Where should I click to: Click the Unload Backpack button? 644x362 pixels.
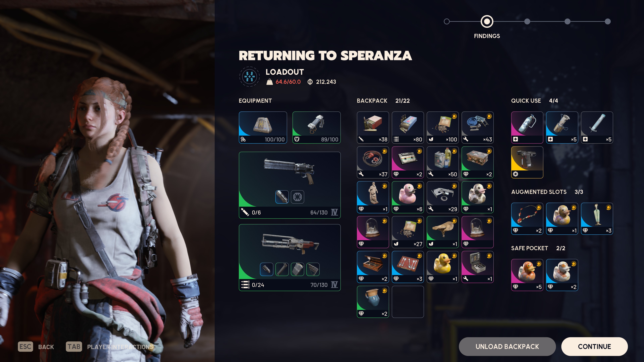tap(507, 347)
